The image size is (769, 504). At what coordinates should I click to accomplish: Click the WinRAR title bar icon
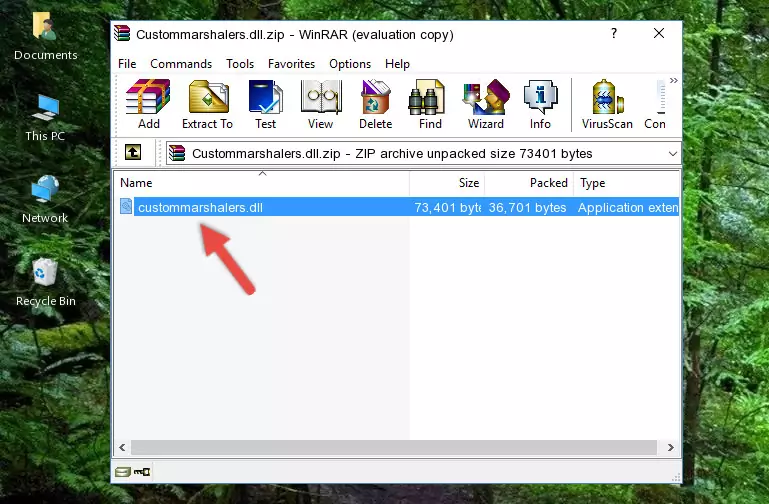(122, 33)
